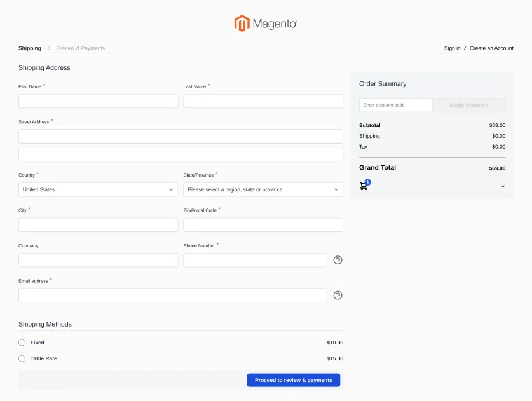The height and width of the screenshot is (401, 532).
Task: Click the help icon beside Phone Number
Action: (338, 260)
